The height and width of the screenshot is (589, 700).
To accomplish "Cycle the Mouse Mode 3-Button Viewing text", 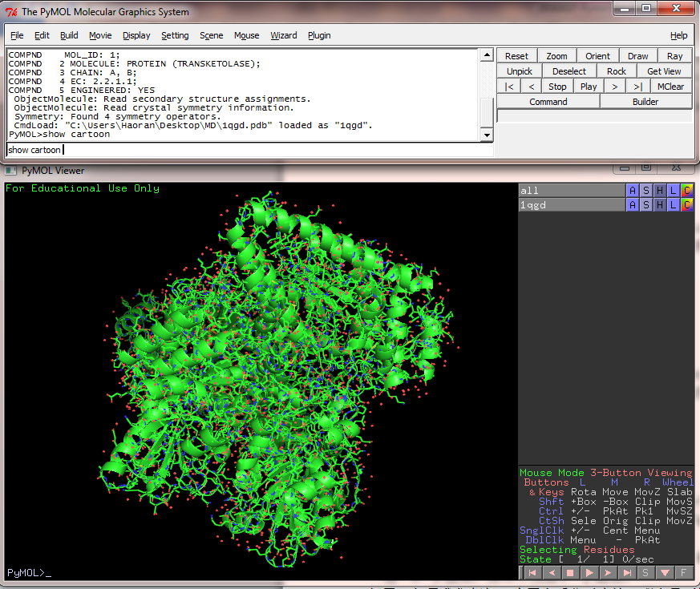I will pyautogui.click(x=606, y=473).
